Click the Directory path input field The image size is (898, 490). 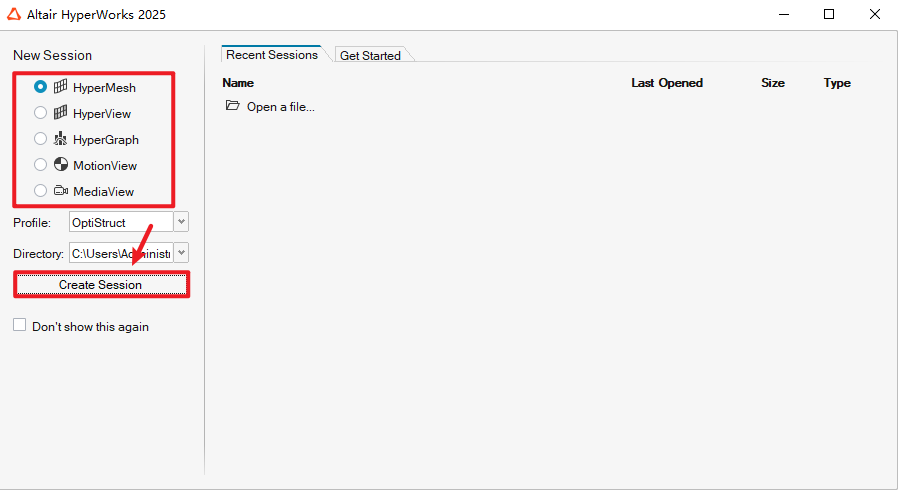[x=121, y=254]
